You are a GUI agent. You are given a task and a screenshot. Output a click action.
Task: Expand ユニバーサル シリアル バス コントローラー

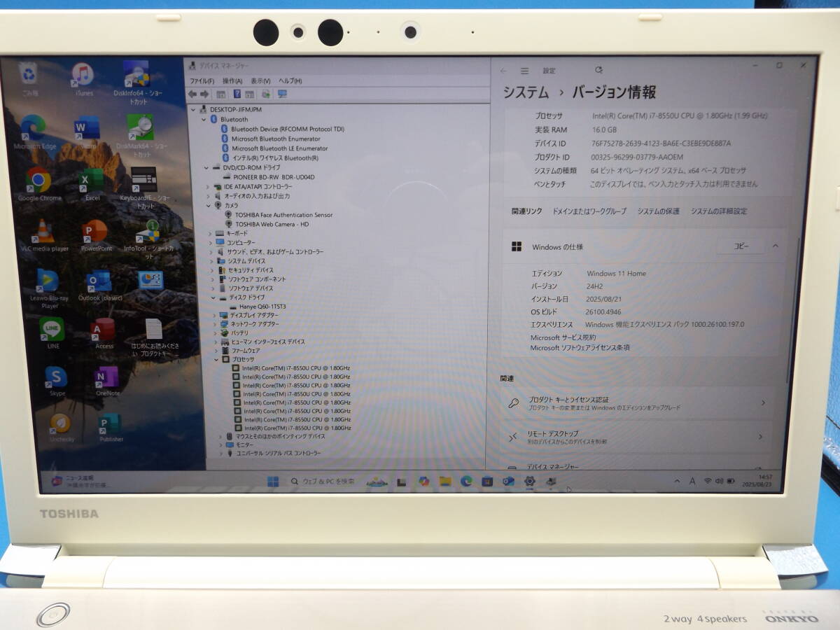point(220,454)
